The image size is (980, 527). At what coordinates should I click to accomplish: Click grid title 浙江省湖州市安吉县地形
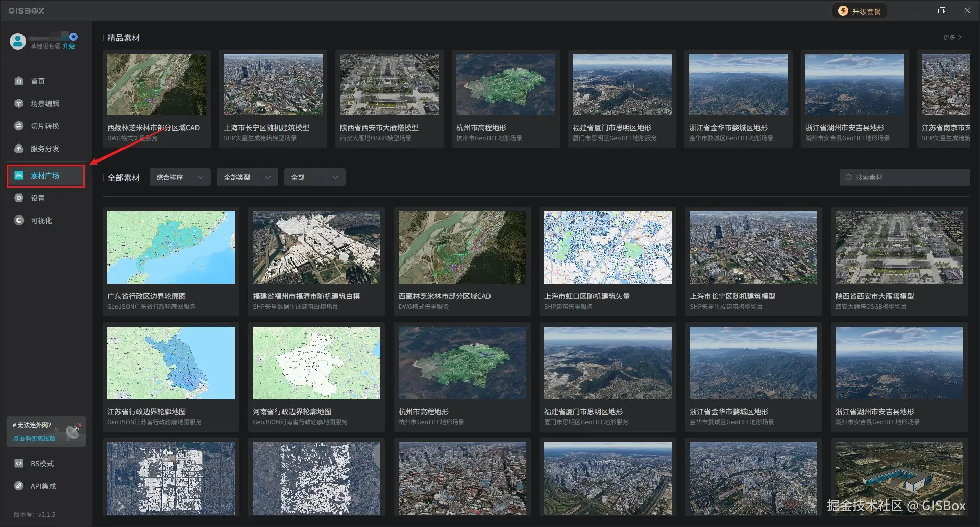[875, 412]
